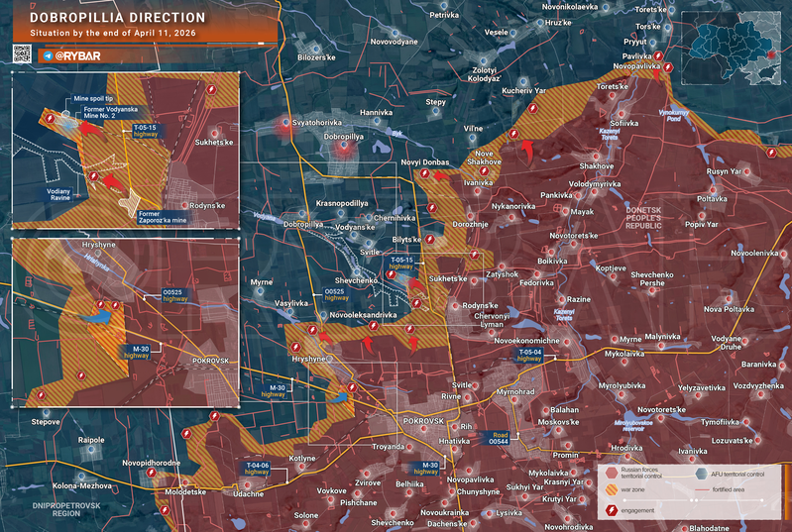This screenshot has width=792, height=532.
Task: Click the Shevchenko Pershe label
Action: point(651,278)
